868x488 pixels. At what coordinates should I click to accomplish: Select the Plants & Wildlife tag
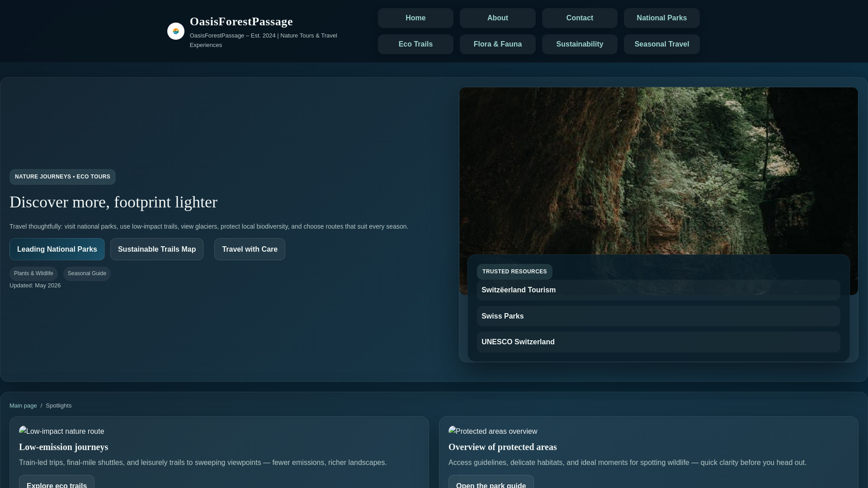33,273
